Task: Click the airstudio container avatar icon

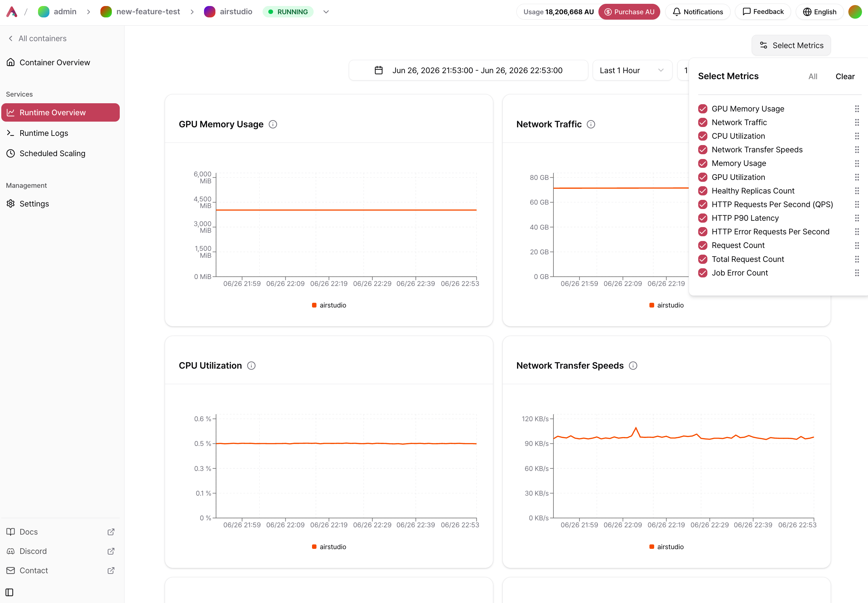Action: click(210, 12)
